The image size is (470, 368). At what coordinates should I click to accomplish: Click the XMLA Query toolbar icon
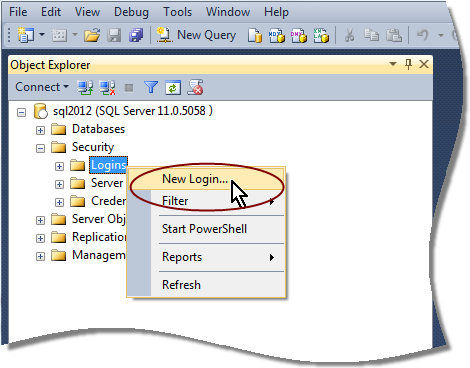[321, 35]
